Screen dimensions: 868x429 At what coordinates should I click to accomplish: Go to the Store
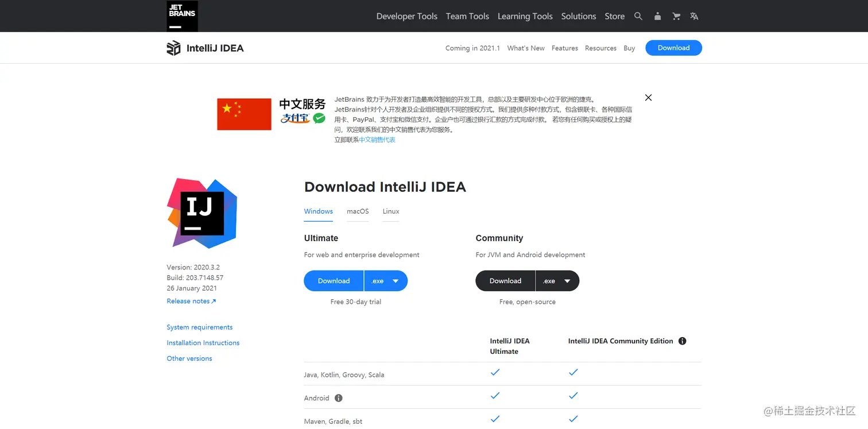click(614, 16)
